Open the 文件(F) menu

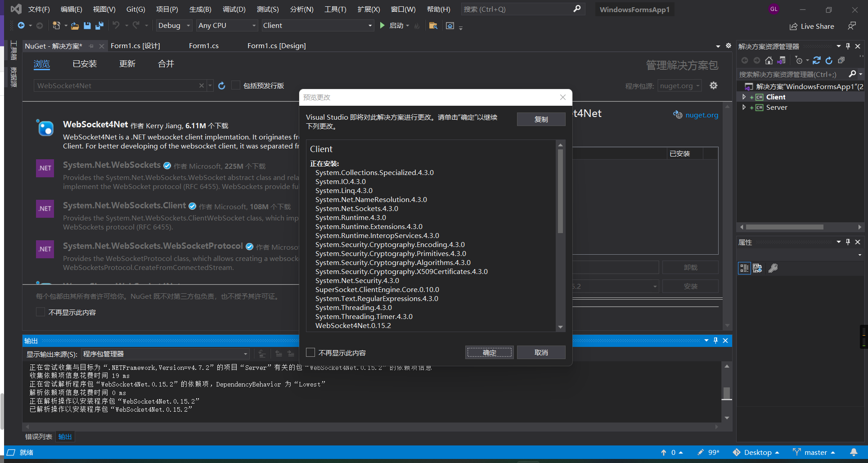(x=39, y=9)
